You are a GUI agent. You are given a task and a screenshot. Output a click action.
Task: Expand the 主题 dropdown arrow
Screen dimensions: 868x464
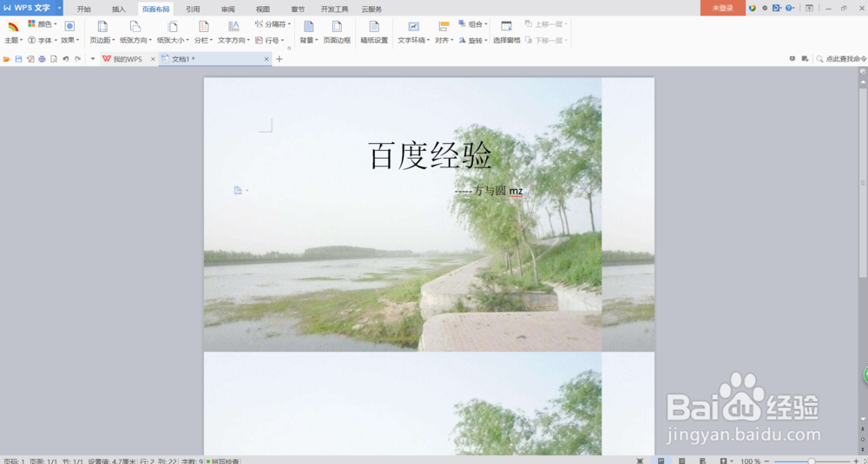click(x=21, y=41)
